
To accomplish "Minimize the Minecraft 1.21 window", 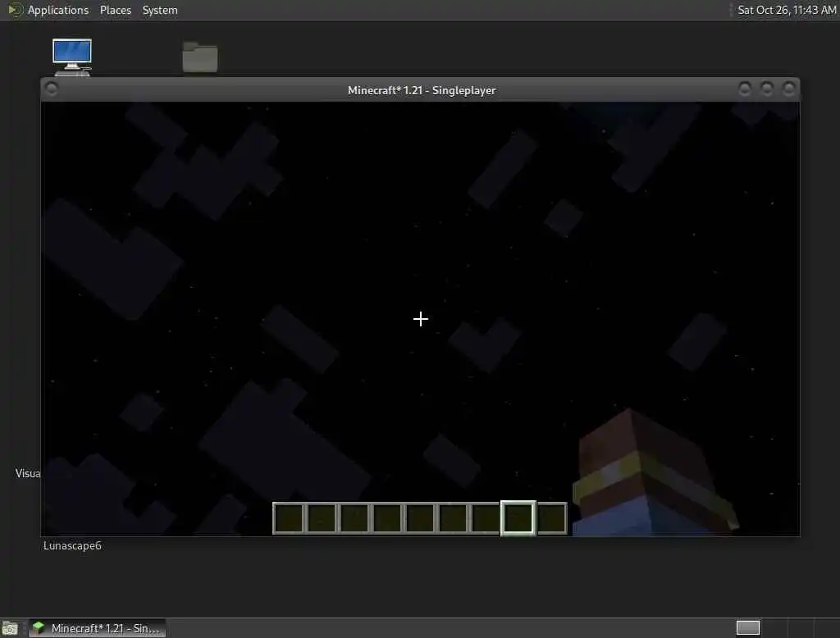I will pyautogui.click(x=745, y=89).
